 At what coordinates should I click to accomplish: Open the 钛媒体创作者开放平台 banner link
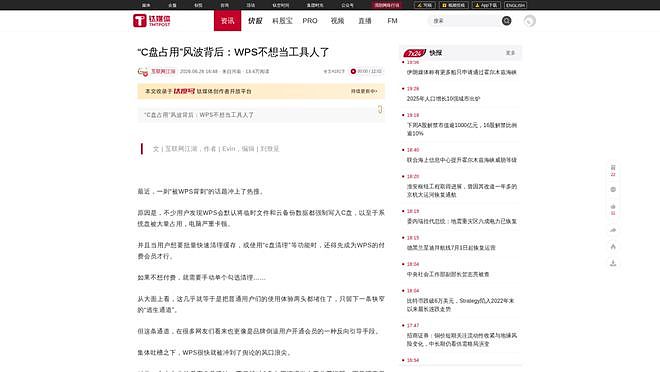(x=224, y=91)
